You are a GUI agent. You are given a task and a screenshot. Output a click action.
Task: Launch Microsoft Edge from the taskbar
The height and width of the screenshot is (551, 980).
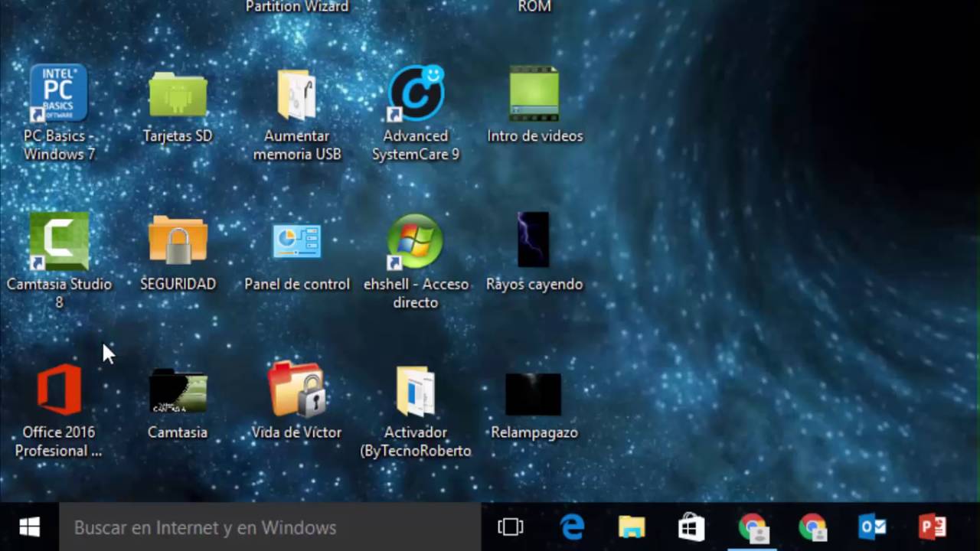pos(572,527)
